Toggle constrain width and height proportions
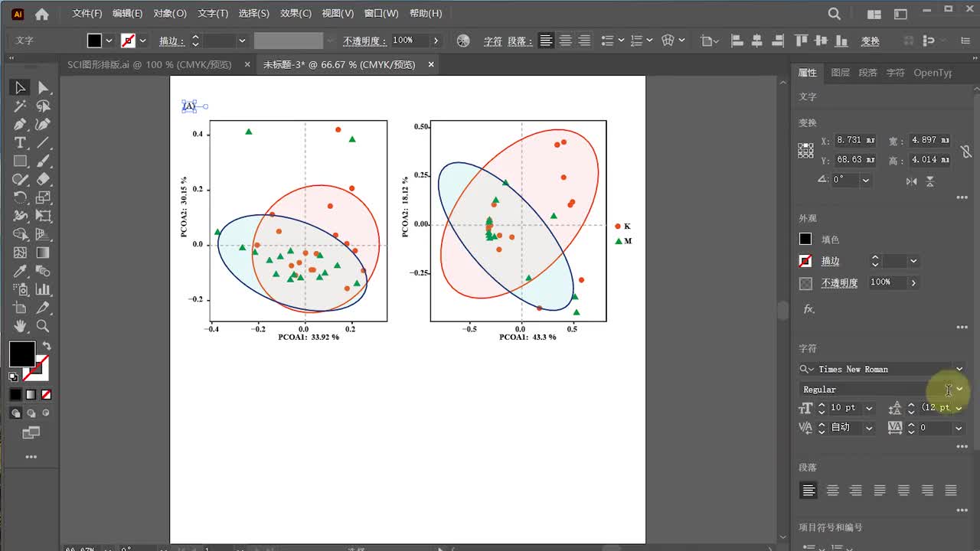Image resolution: width=980 pixels, height=551 pixels. pos(966,152)
